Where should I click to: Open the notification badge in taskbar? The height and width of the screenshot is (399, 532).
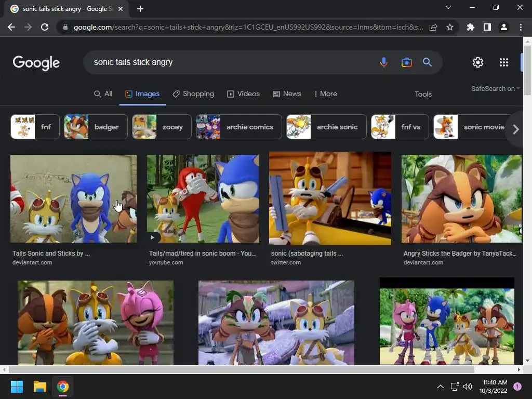[x=517, y=387]
